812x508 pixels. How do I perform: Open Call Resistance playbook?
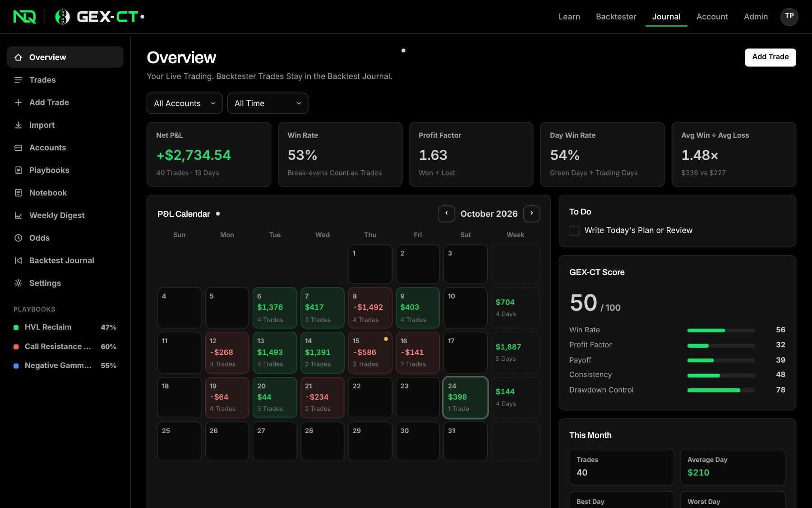point(65,346)
